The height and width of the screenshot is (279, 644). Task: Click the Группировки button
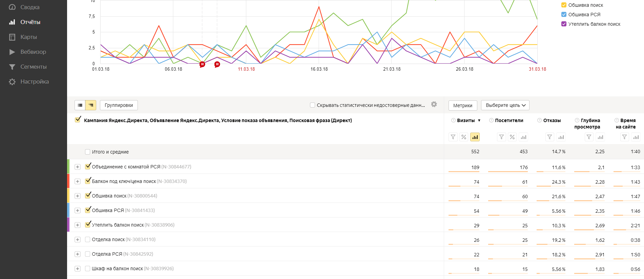(x=119, y=105)
